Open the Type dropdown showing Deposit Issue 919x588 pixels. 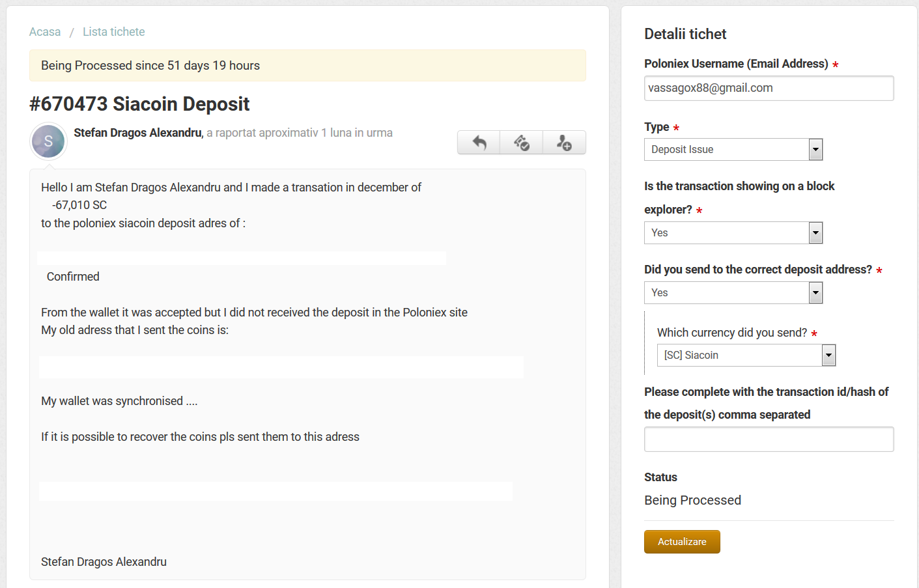733,150
